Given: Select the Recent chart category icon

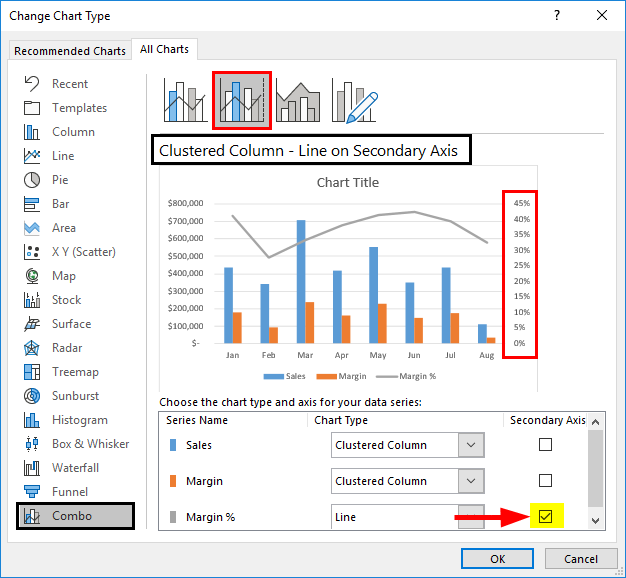Looking at the screenshot, I should [x=32, y=84].
